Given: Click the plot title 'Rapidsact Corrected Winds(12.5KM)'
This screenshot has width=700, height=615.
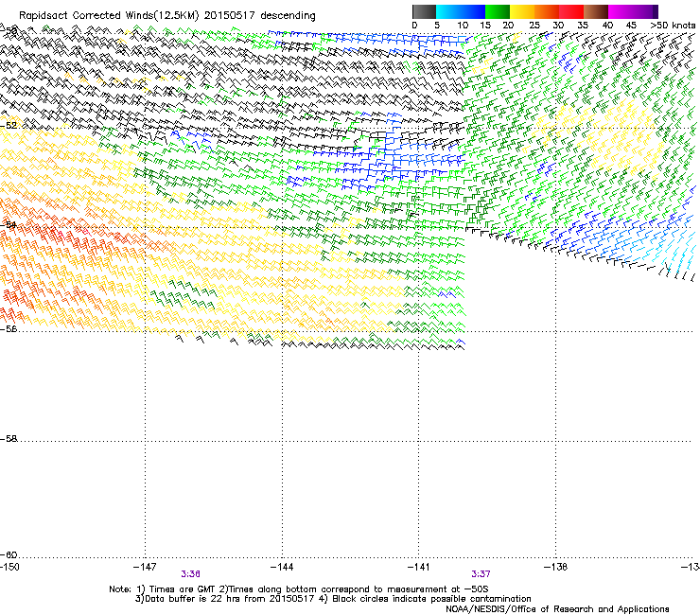Looking at the screenshot, I should click(x=109, y=16).
